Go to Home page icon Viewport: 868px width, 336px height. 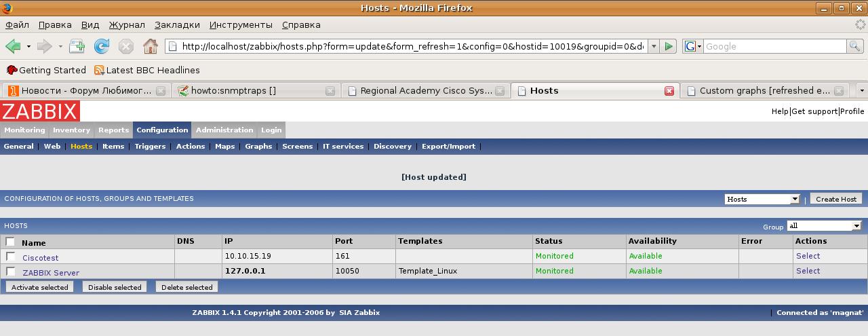(x=151, y=46)
